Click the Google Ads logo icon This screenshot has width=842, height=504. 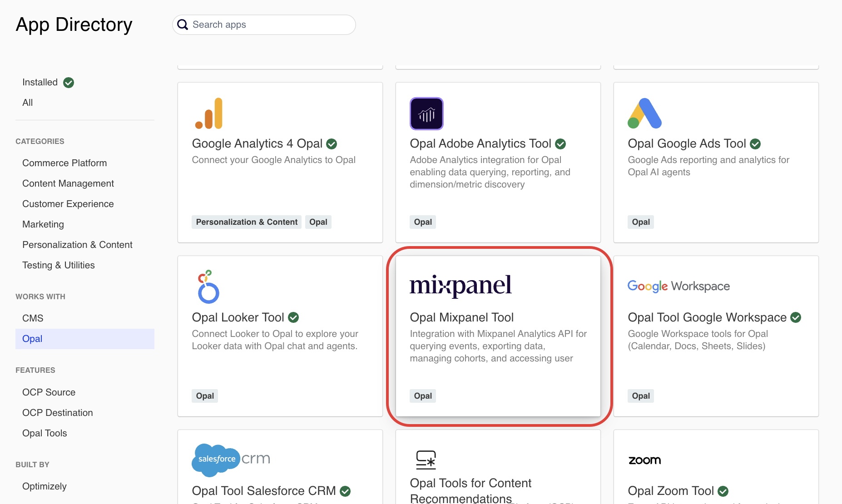644,114
